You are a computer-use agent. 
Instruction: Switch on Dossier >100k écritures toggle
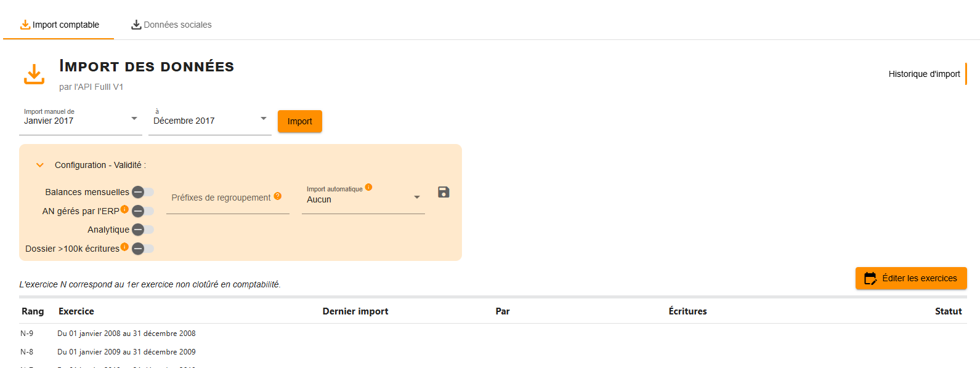(143, 249)
